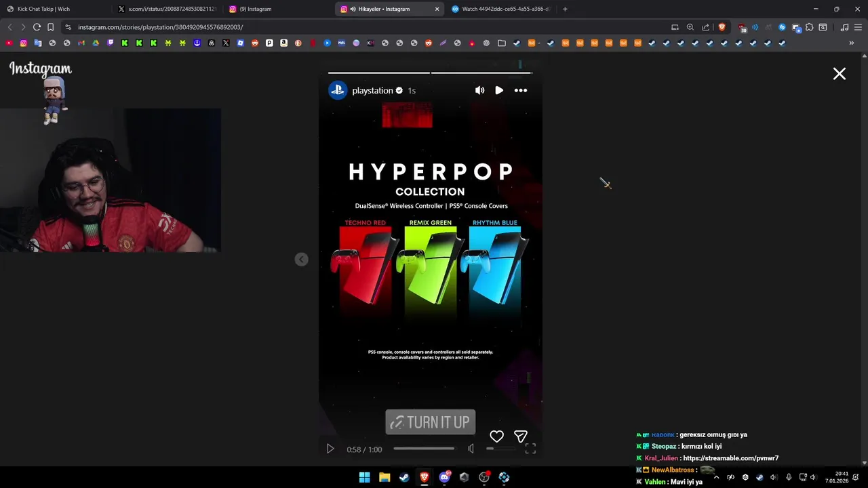Close the Hikayeler Instagram tab
The width and height of the screenshot is (868, 488).
click(x=437, y=9)
